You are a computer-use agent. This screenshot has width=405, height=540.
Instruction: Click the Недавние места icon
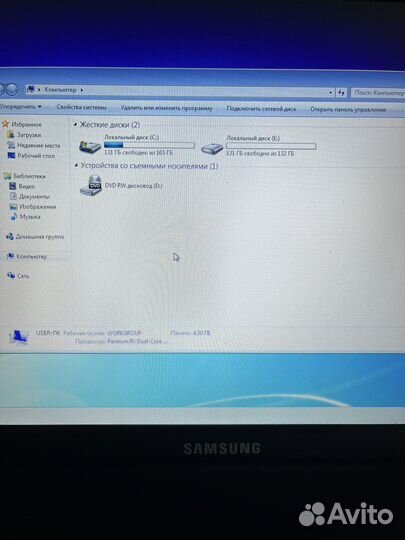click(x=11, y=145)
